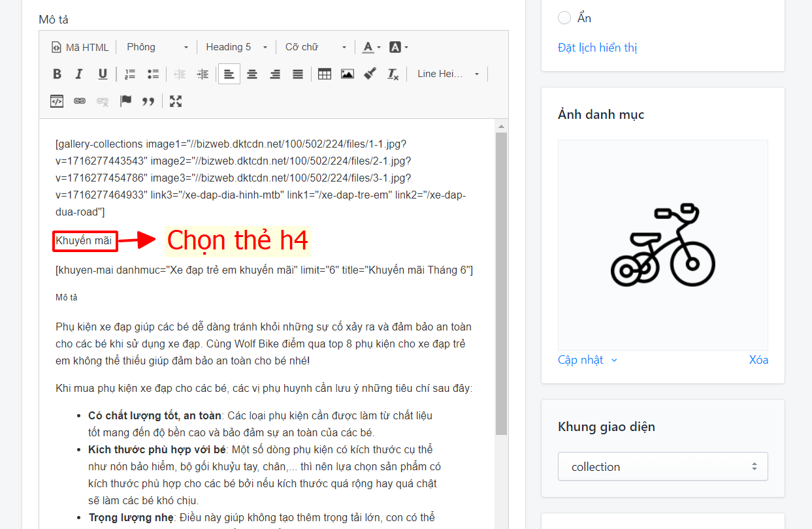Click the paragraph starting Khi mua phụ kiện
Viewport: 812px width, 529px height.
(264, 389)
